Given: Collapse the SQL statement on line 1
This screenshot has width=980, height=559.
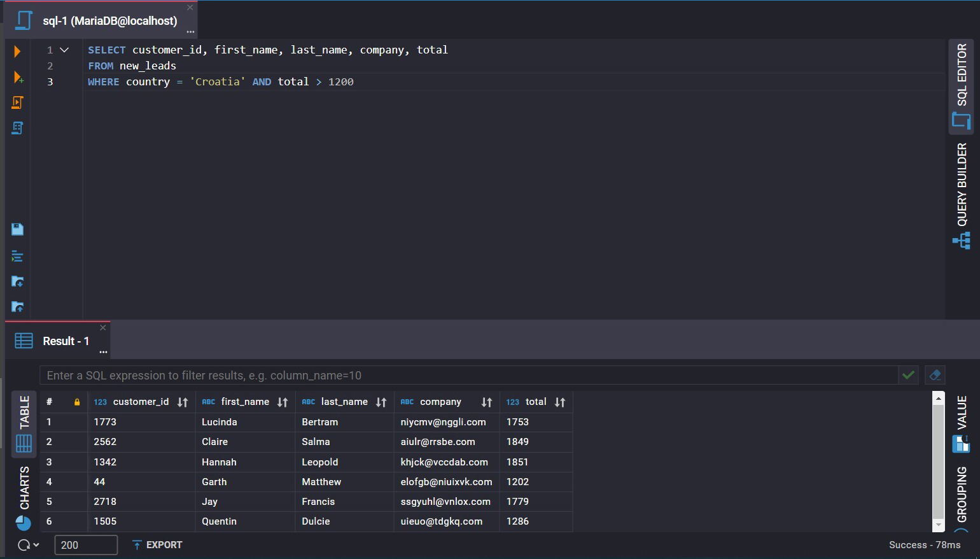Looking at the screenshot, I should pyautogui.click(x=64, y=49).
